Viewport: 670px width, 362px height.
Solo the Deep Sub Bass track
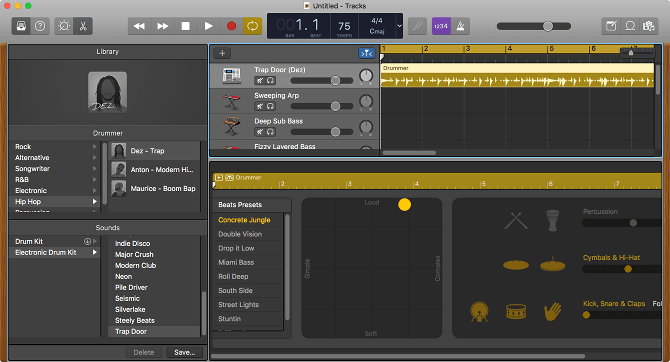click(x=270, y=132)
